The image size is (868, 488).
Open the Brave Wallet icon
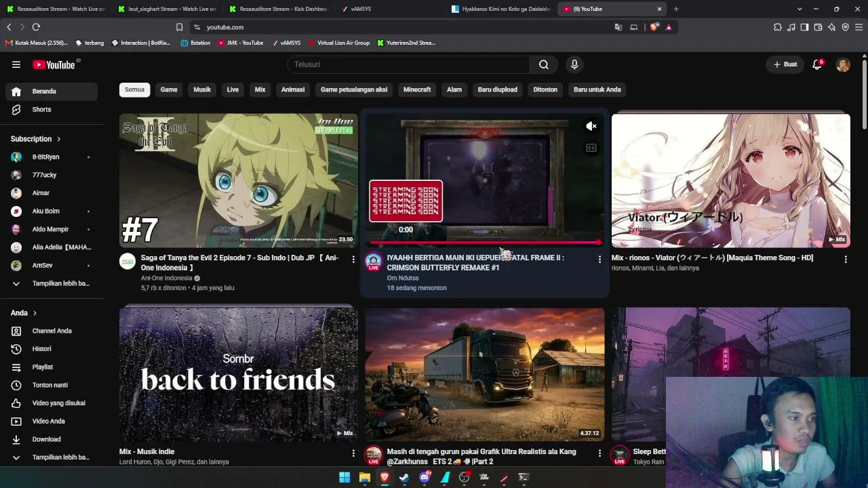818,27
